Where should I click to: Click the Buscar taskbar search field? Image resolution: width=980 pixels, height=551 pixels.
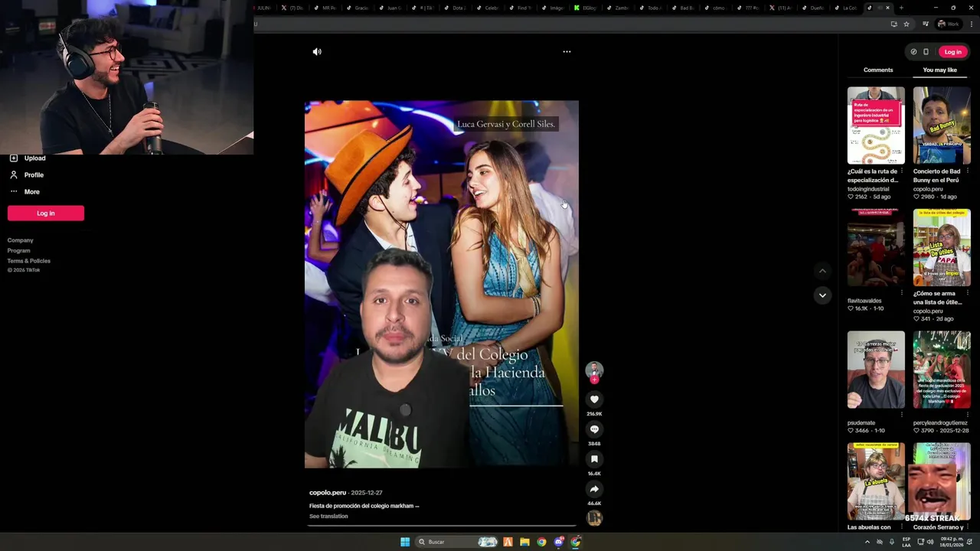(x=457, y=542)
